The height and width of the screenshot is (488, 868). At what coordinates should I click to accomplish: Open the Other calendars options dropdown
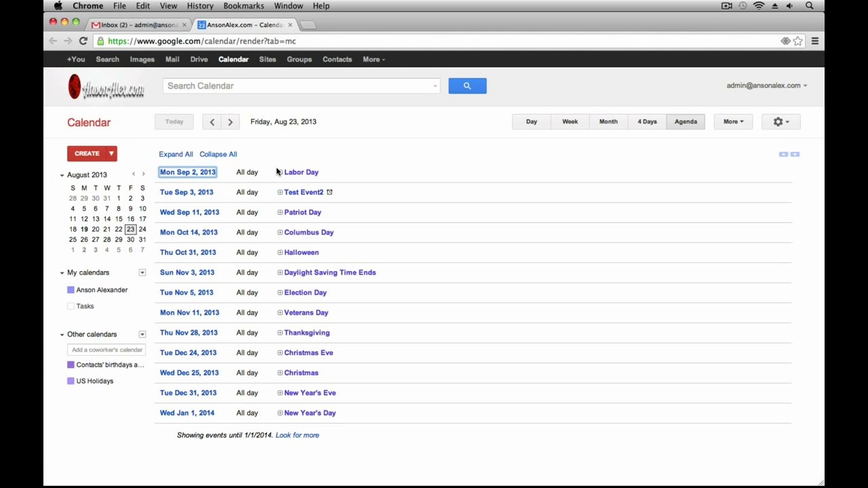click(x=142, y=334)
